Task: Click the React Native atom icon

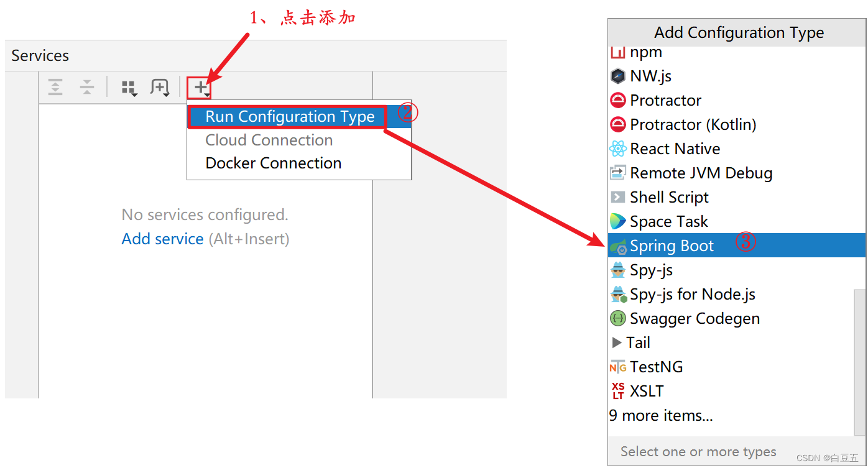Action: (x=617, y=149)
